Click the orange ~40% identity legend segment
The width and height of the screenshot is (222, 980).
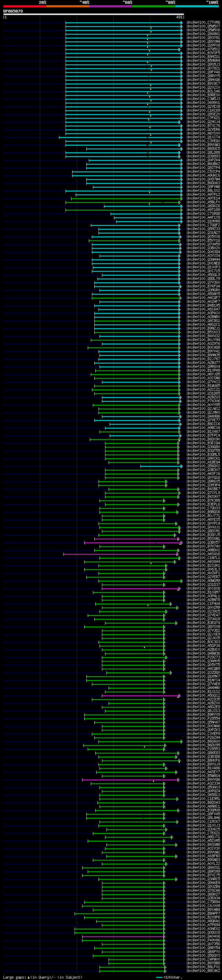coord(68,6)
